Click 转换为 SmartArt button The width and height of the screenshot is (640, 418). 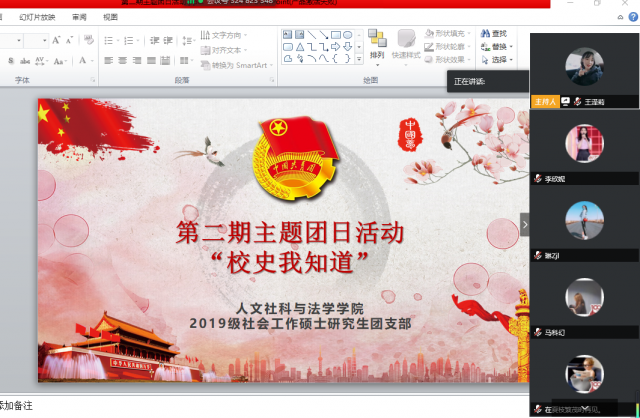(x=237, y=65)
